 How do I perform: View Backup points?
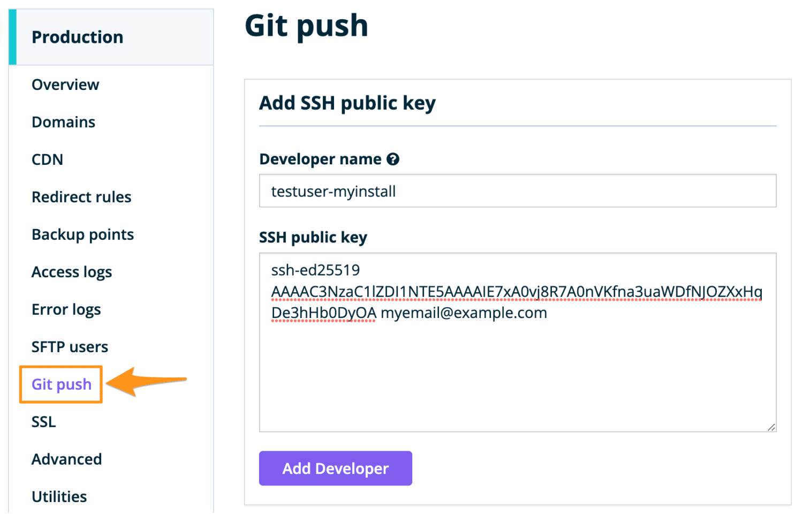pyautogui.click(x=82, y=234)
